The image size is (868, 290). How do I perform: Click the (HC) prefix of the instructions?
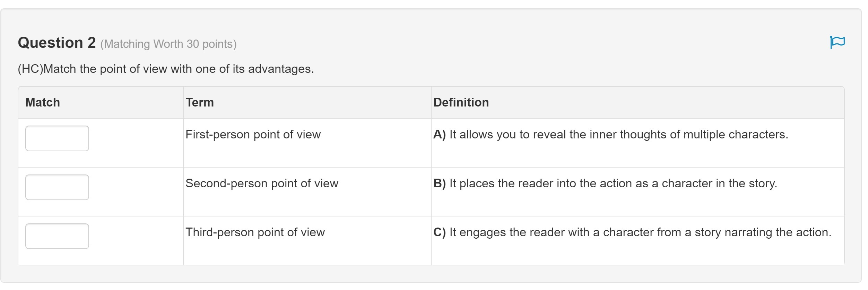[x=30, y=69]
